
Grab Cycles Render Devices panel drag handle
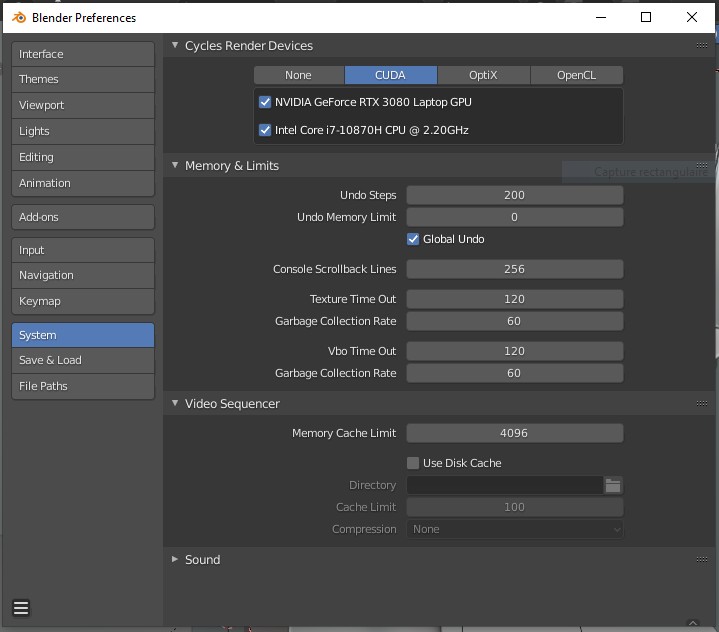pos(702,45)
